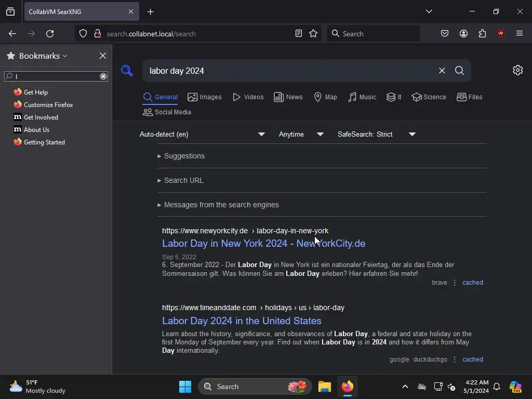The image size is (532, 399).
Task: Submit search with magnifier button
Action: point(459,71)
